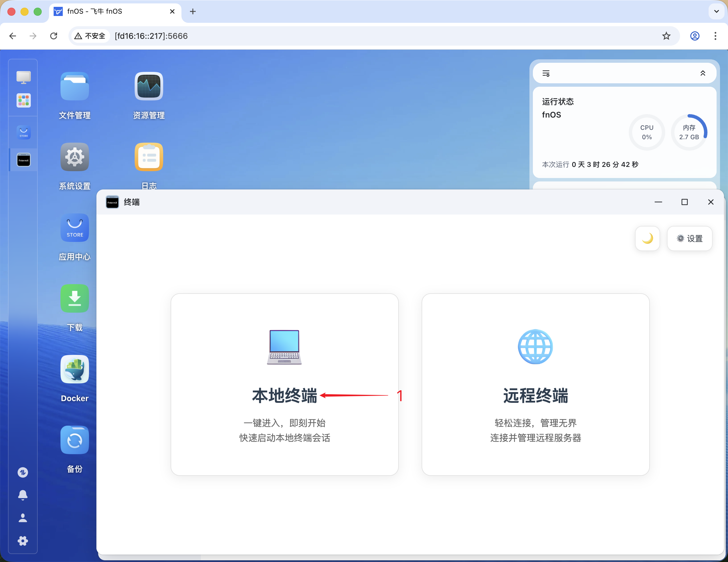The image size is (728, 562).
Task: Collapse the widget panel with double chevron
Action: click(703, 73)
